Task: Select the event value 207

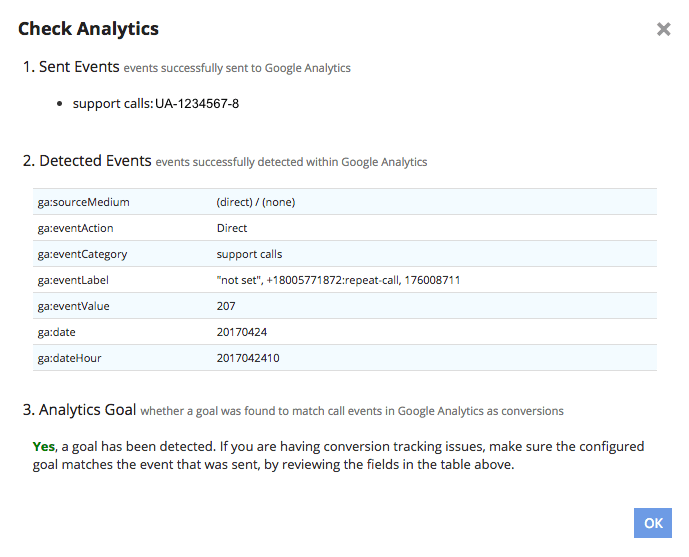Action: [x=226, y=306]
